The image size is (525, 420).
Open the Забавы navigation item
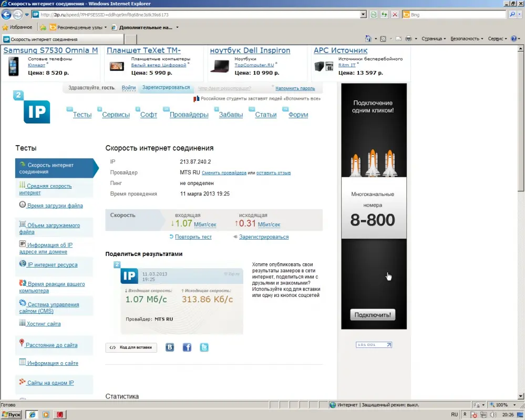click(x=231, y=115)
